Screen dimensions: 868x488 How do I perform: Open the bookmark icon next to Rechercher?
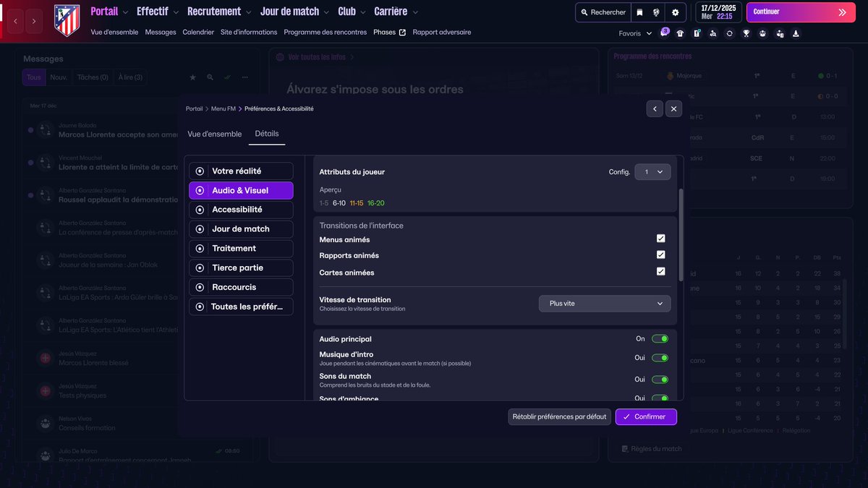[x=639, y=12]
